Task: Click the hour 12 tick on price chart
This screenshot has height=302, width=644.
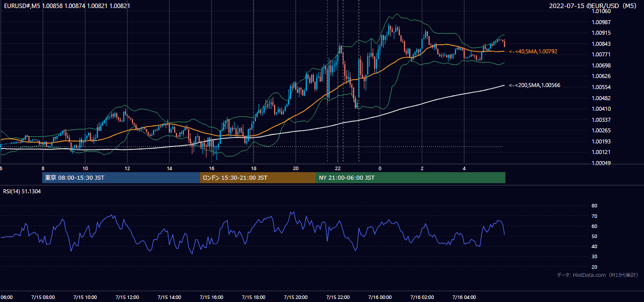Action: [127, 168]
